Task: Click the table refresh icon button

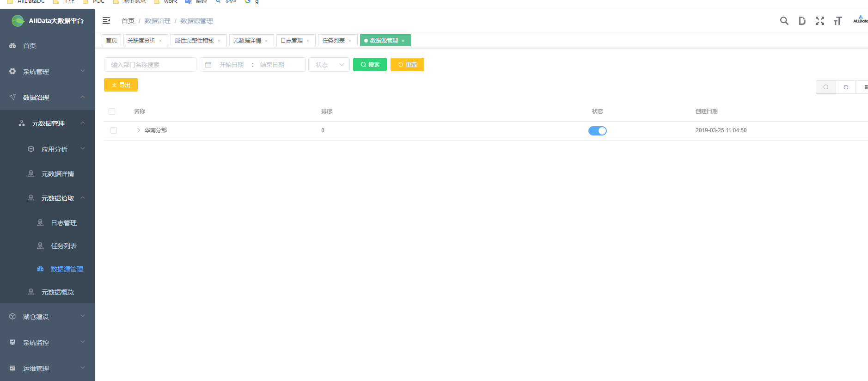Action: [845, 87]
